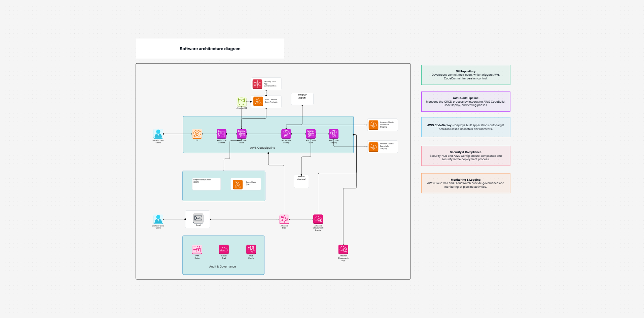Screen dimensions: 644x318
Task: Select the AWS Code Build icon between the Deploy icons
Action: (311, 134)
